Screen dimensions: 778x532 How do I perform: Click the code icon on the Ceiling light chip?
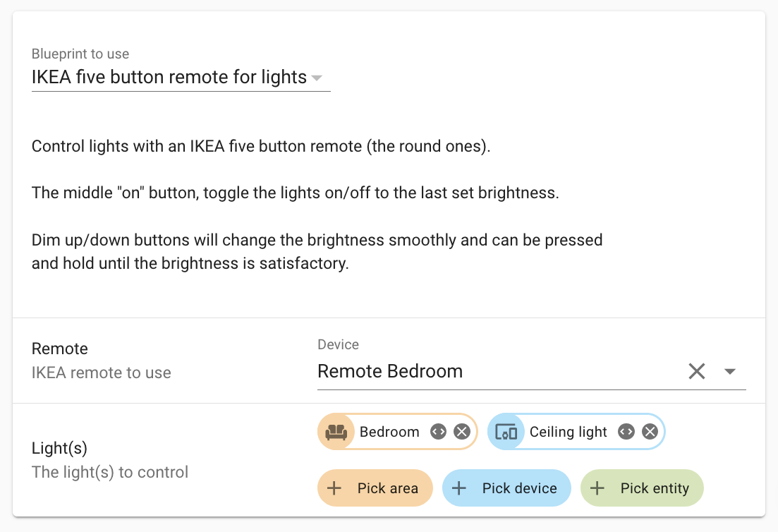point(626,431)
